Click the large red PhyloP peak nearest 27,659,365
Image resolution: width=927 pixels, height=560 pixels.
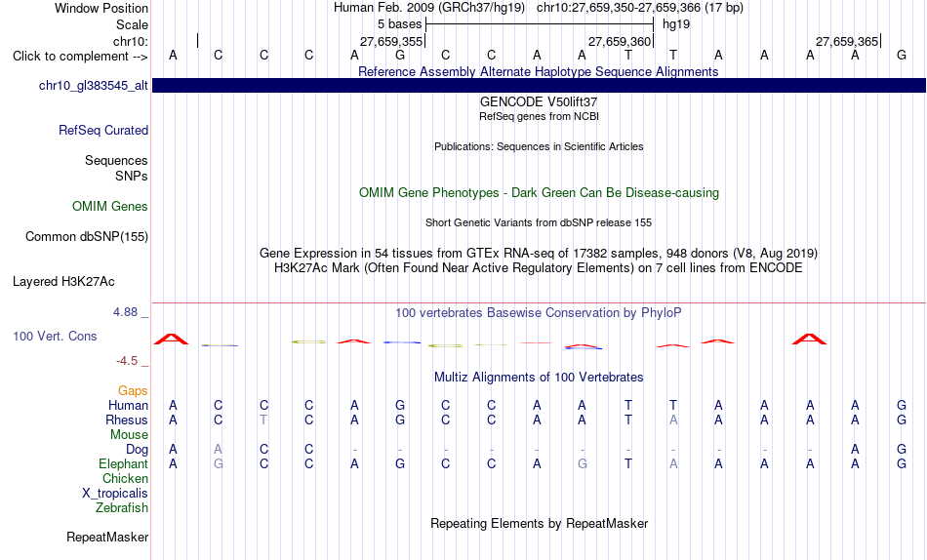[809, 339]
